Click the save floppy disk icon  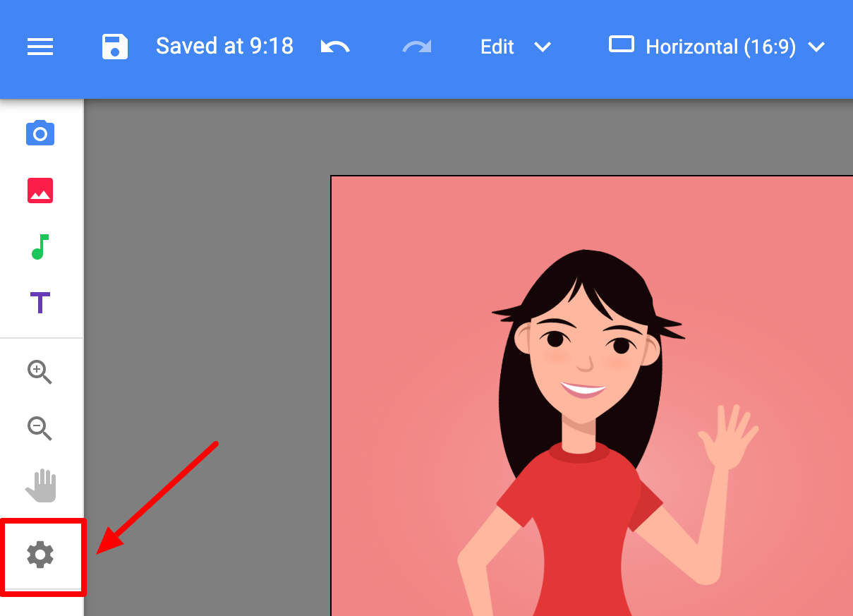[115, 47]
